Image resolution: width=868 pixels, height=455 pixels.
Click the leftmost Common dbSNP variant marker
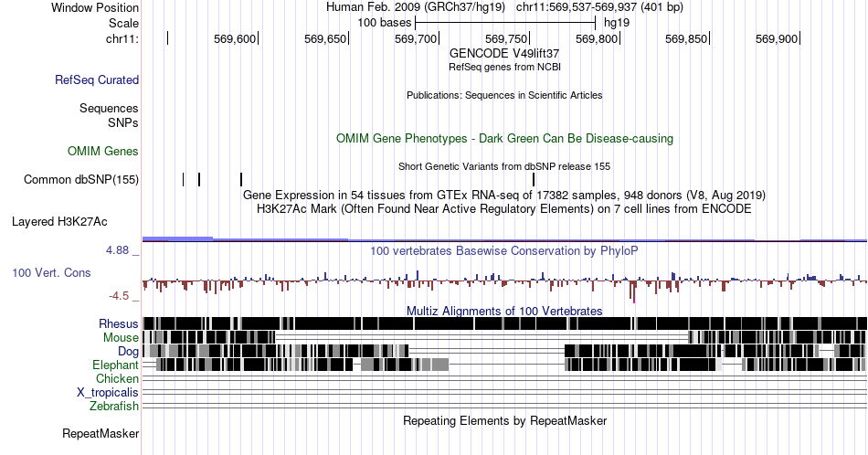pyautogui.click(x=184, y=179)
